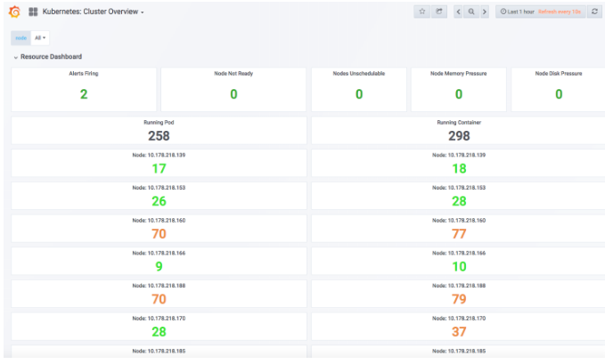
Task: Click the Running Pod panel title
Action: coord(159,122)
